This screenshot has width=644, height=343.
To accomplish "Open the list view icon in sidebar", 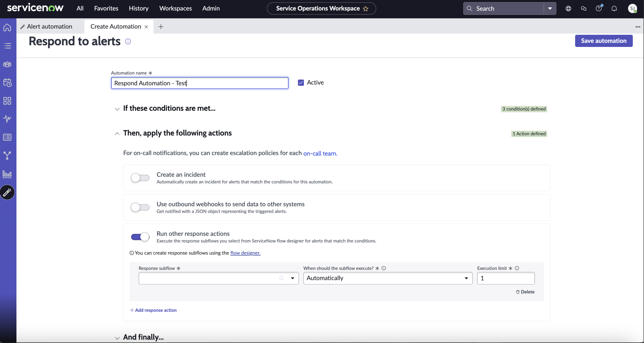I will click(x=7, y=46).
